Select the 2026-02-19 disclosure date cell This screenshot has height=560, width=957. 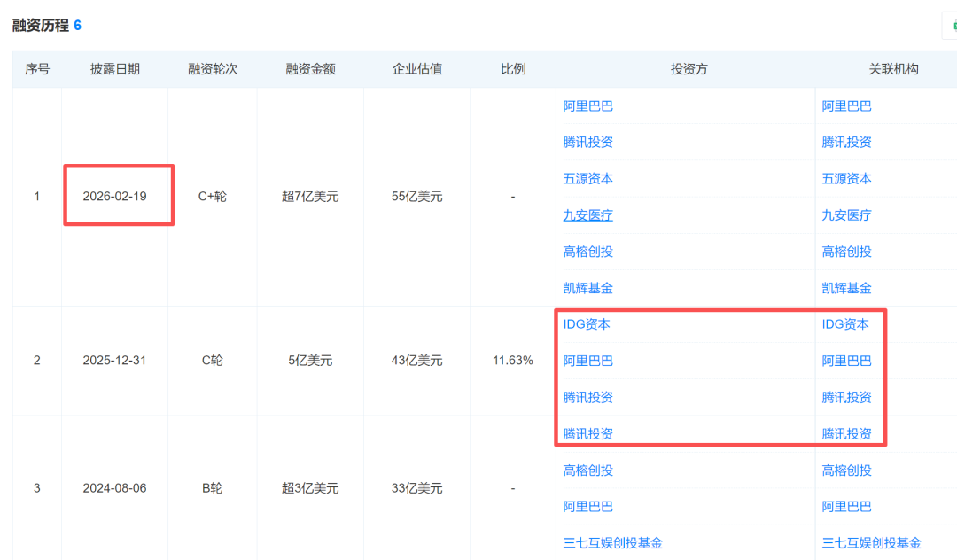point(114,196)
